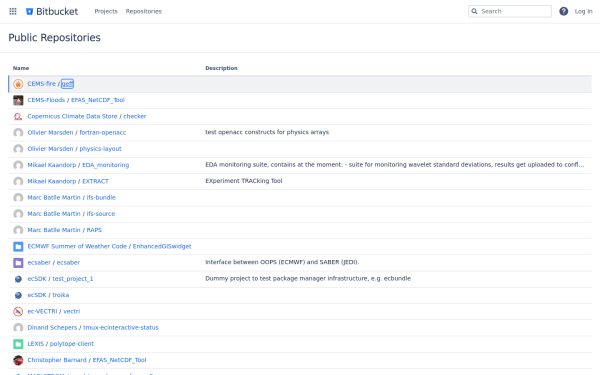Click 'test openacc constructs for physics arrays' text
Viewport: 600px width, 375px height.
pos(267,132)
